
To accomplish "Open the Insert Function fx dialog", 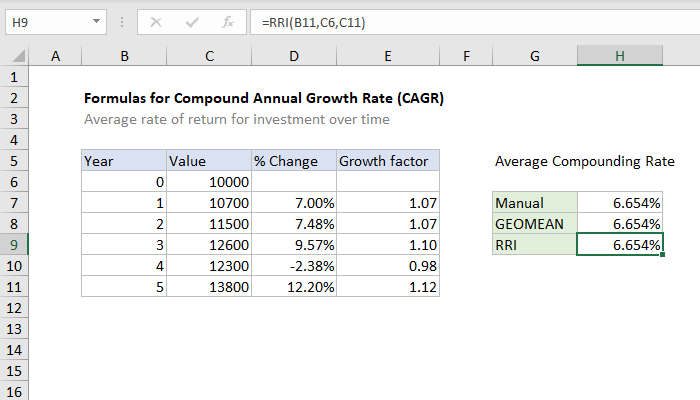I will click(x=228, y=22).
